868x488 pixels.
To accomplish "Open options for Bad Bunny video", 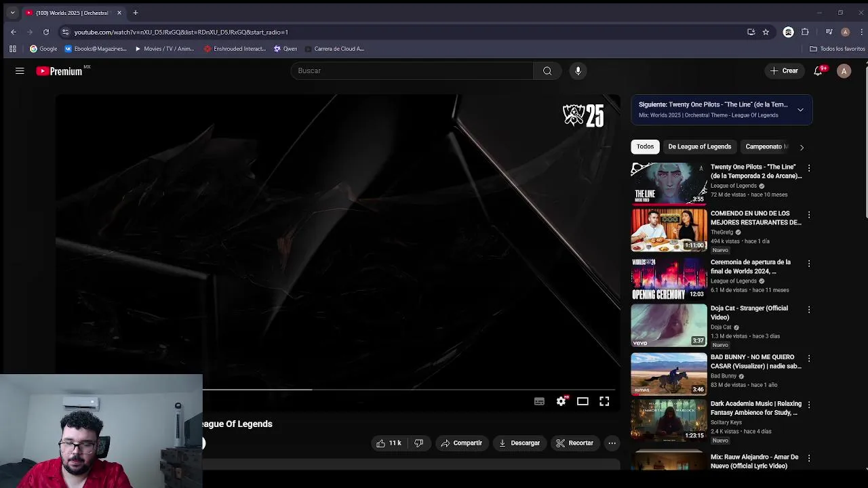I will (808, 358).
